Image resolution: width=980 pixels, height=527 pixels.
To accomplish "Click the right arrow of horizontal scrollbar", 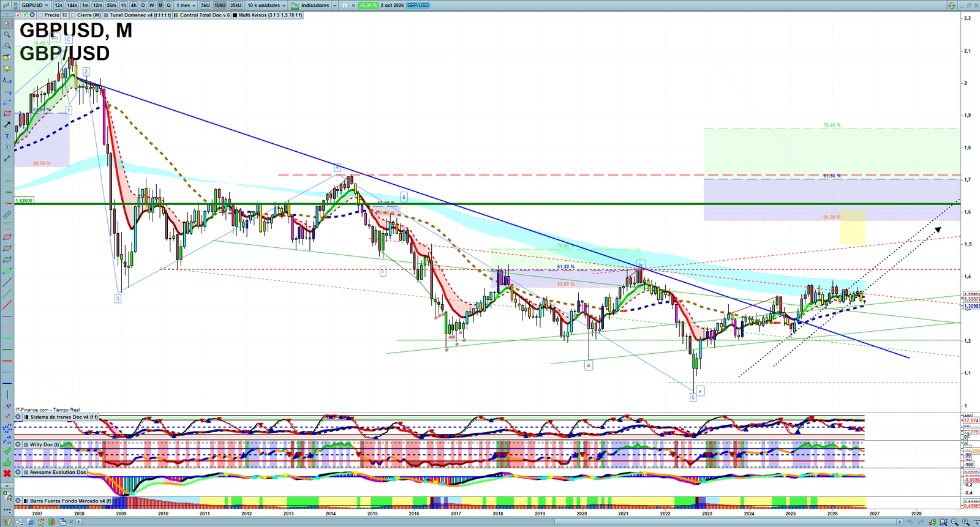I will coord(900,522).
